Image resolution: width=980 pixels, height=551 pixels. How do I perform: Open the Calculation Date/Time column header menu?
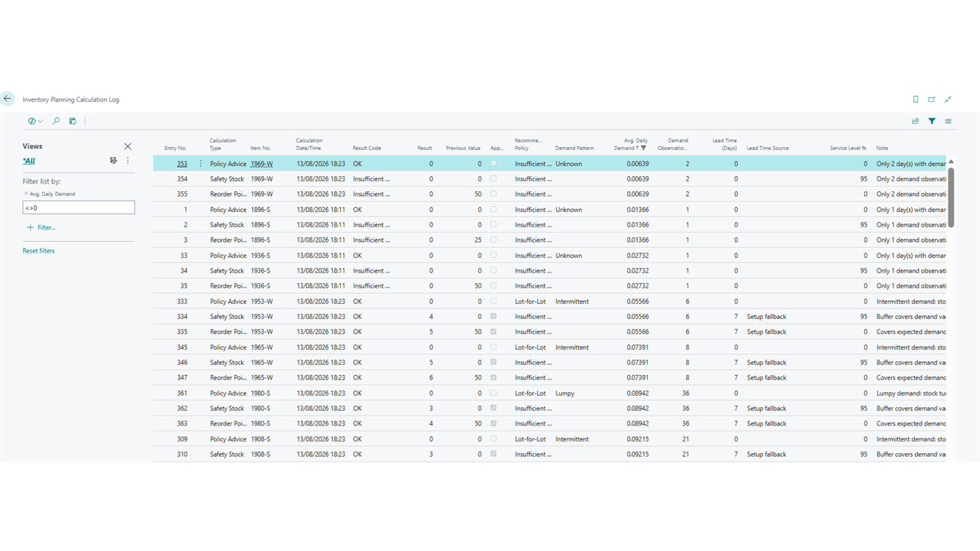pyautogui.click(x=309, y=144)
